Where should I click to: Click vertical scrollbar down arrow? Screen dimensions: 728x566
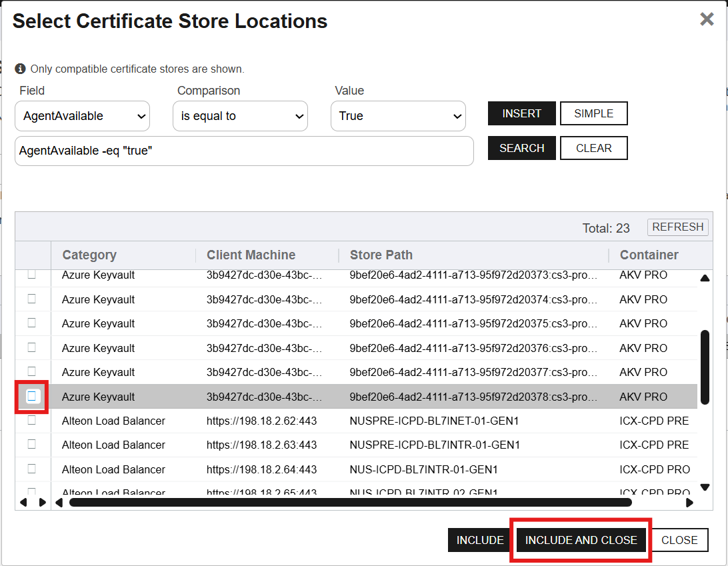[705, 487]
